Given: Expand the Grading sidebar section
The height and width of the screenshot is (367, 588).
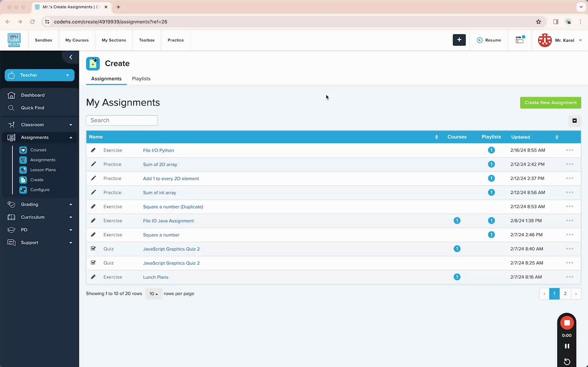Looking at the screenshot, I should coord(40,204).
